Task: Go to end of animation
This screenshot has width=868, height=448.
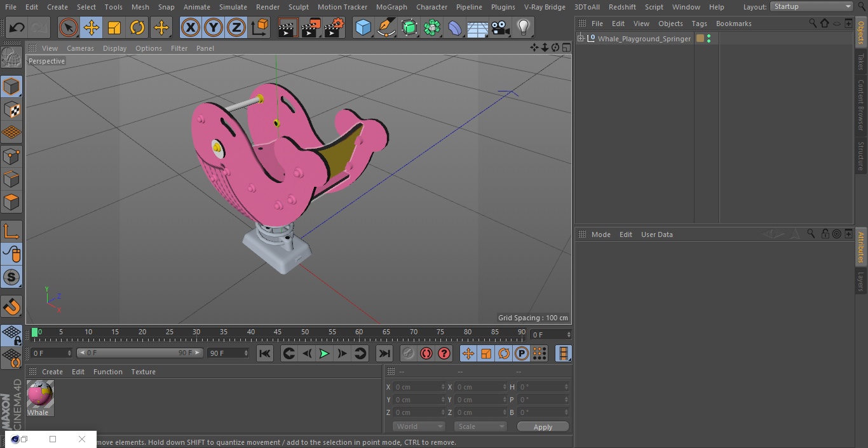Action: [384, 353]
